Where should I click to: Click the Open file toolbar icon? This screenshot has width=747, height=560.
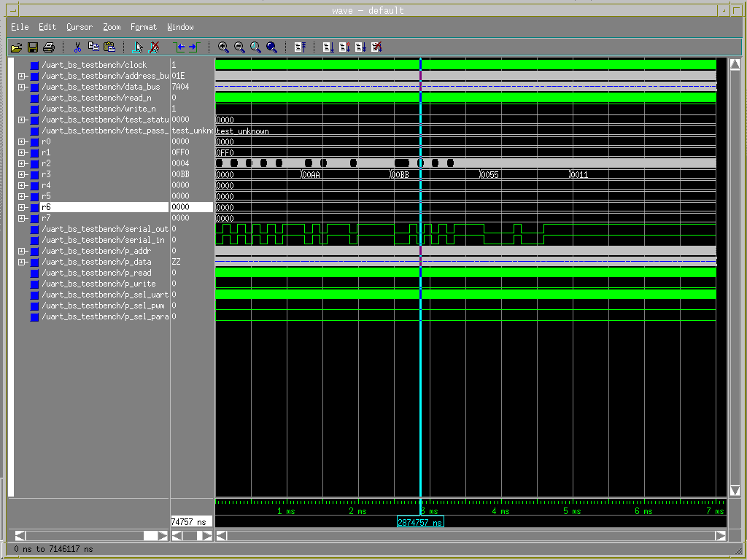click(16, 47)
